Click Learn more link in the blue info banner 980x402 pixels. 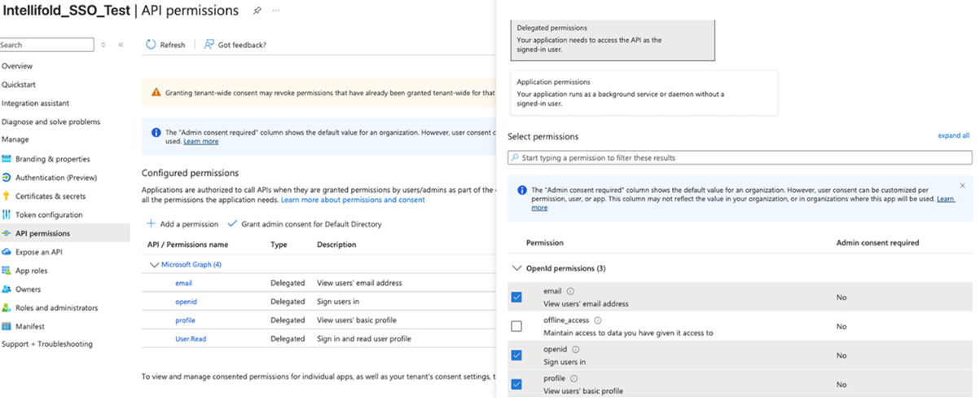(x=201, y=141)
